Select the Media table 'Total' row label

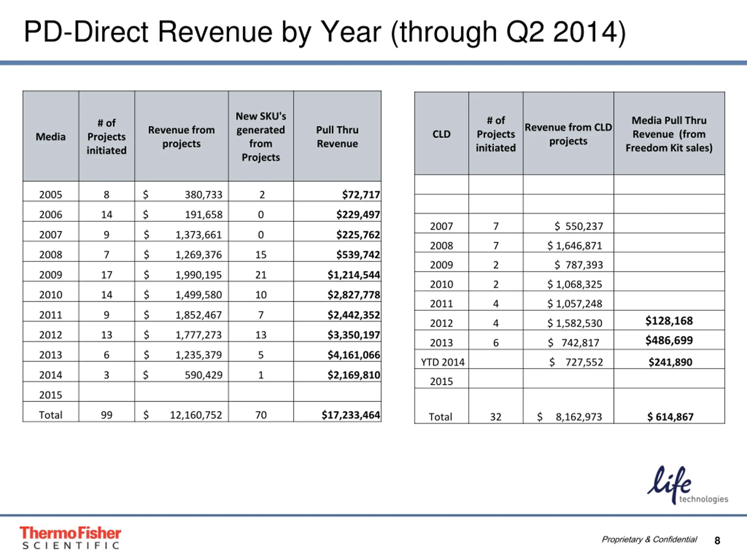tap(51, 415)
